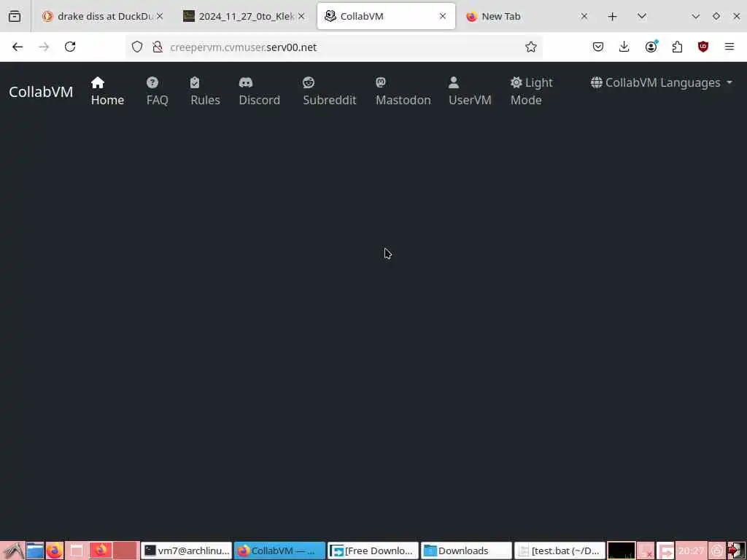
Task: Open the Firefox hamburger menu
Action: click(x=729, y=47)
